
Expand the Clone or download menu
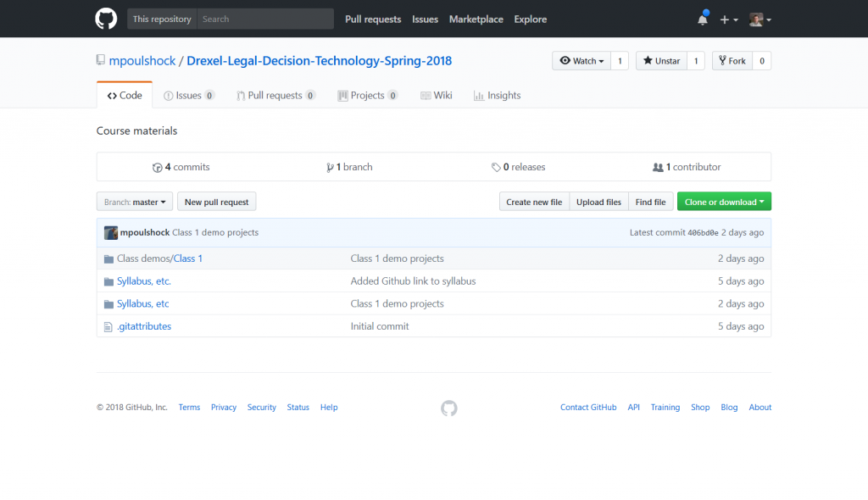pyautogui.click(x=724, y=202)
